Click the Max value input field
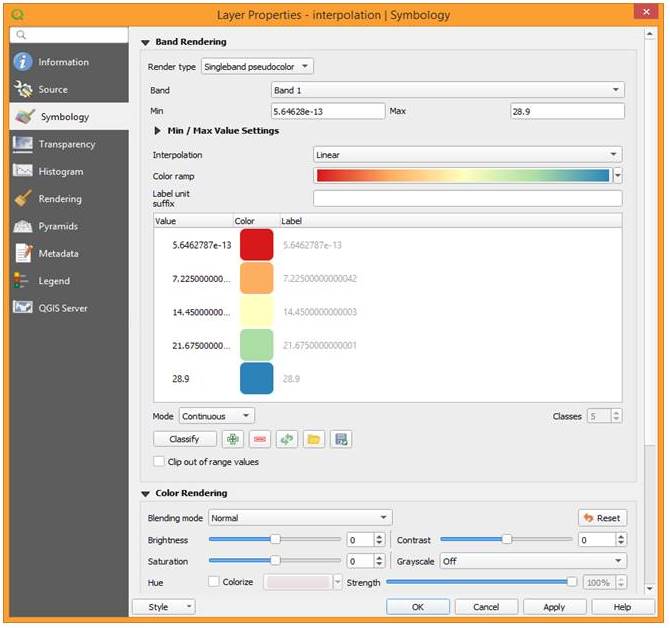The image size is (670, 628). pos(567,112)
